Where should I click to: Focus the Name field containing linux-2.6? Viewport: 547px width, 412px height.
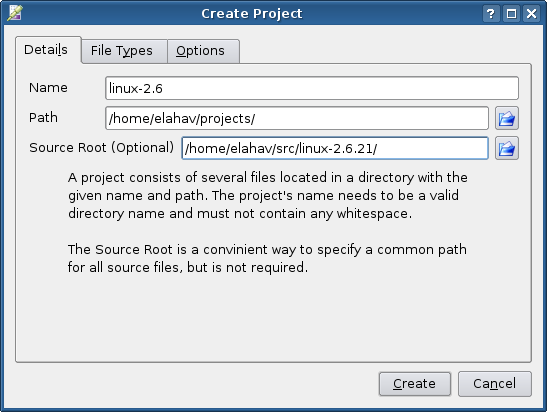[x=312, y=88]
